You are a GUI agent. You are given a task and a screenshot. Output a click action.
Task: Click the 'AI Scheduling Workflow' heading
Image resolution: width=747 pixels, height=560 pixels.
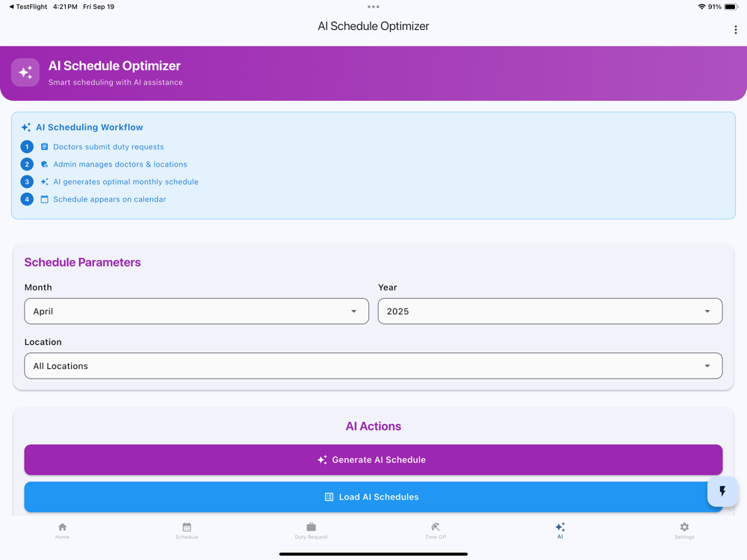pos(90,127)
